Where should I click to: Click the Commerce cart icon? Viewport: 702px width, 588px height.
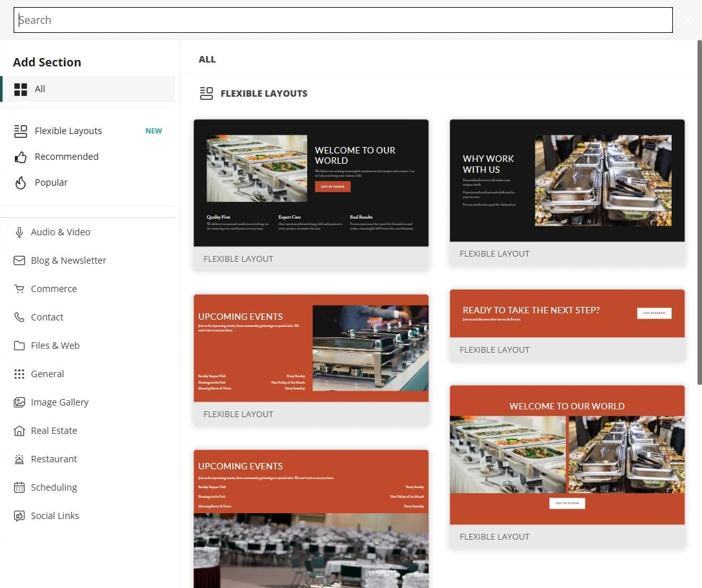[19, 289]
